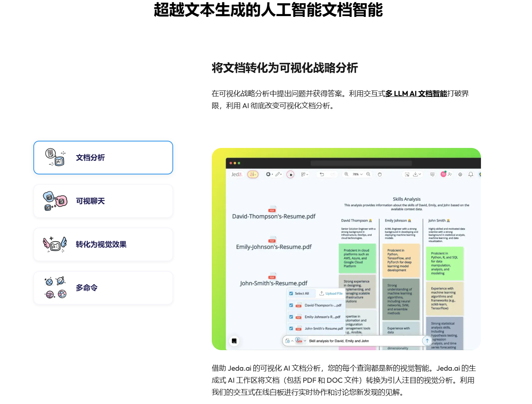Click the 超越文本生成的人工智能文档智能 page title

point(268,10)
